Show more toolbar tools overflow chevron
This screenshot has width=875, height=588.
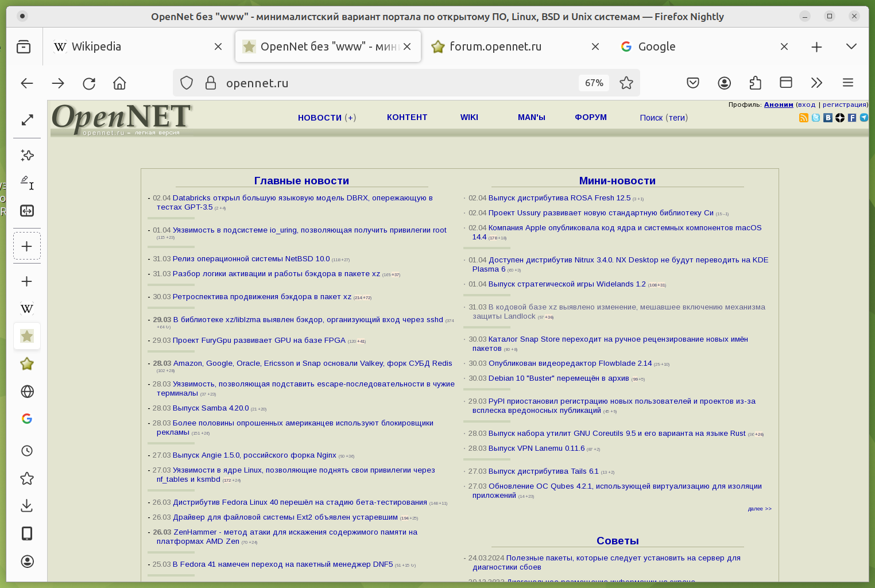point(817,83)
